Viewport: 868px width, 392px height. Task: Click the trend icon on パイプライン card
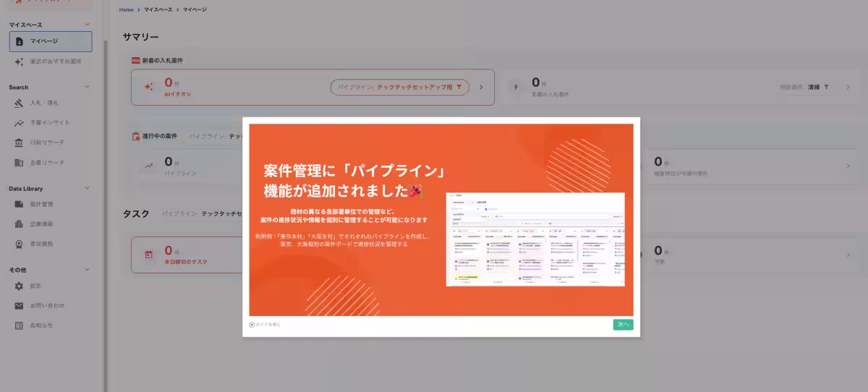click(148, 166)
